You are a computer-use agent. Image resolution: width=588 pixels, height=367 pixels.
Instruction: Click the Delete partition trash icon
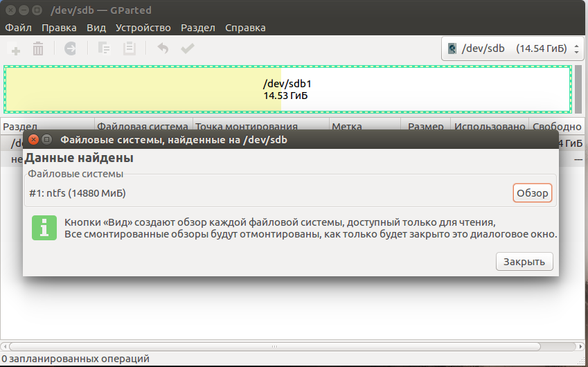(38, 48)
